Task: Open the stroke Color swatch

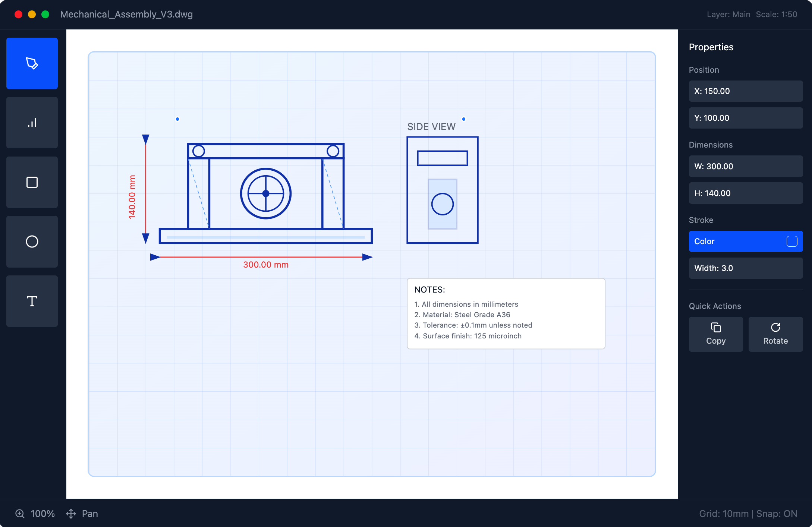Action: coord(791,242)
